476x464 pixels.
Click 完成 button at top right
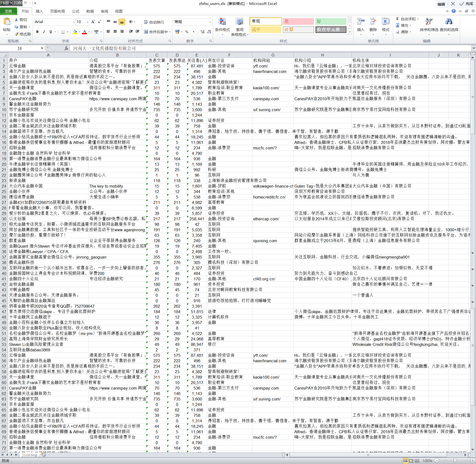(466, 4)
